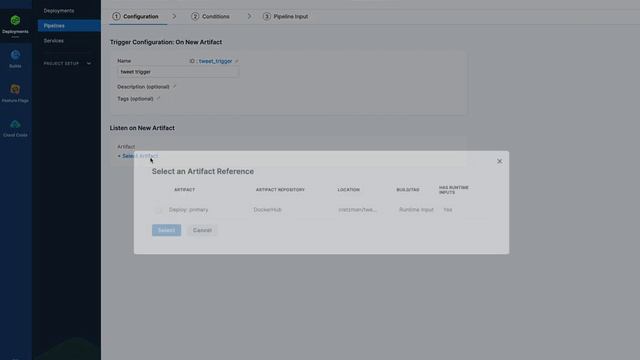The width and height of the screenshot is (640, 360).
Task: Expand the Project Setup section
Action: 67,64
